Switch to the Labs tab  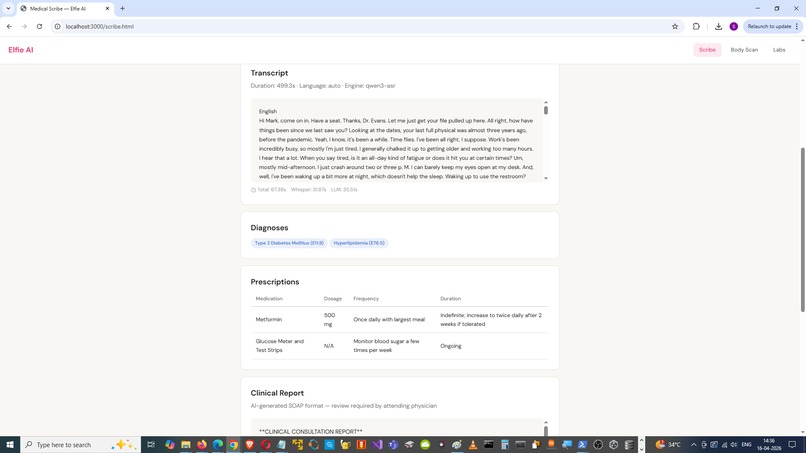pyautogui.click(x=779, y=50)
